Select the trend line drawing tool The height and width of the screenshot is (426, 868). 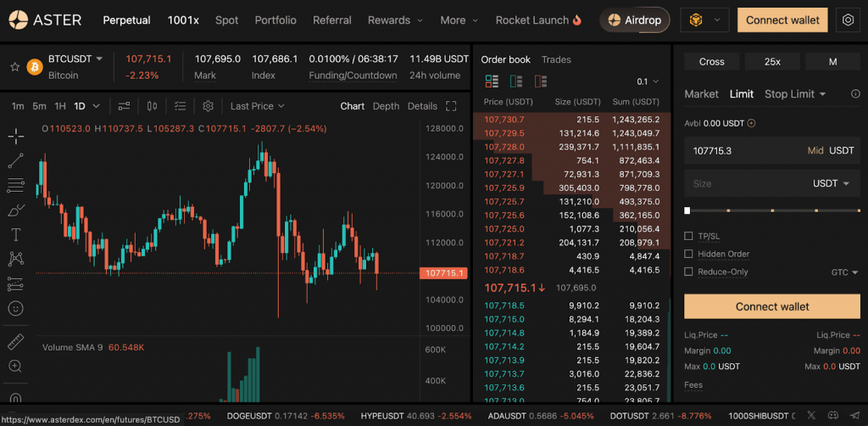click(15, 160)
